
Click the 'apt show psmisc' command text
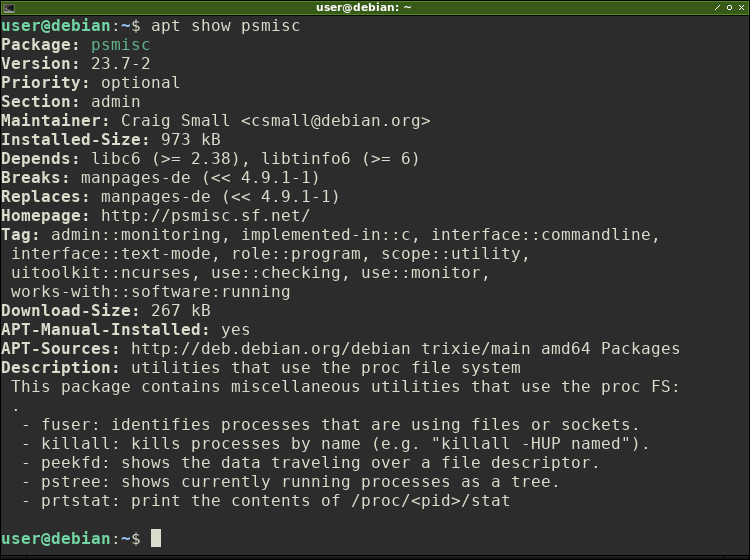226,26
